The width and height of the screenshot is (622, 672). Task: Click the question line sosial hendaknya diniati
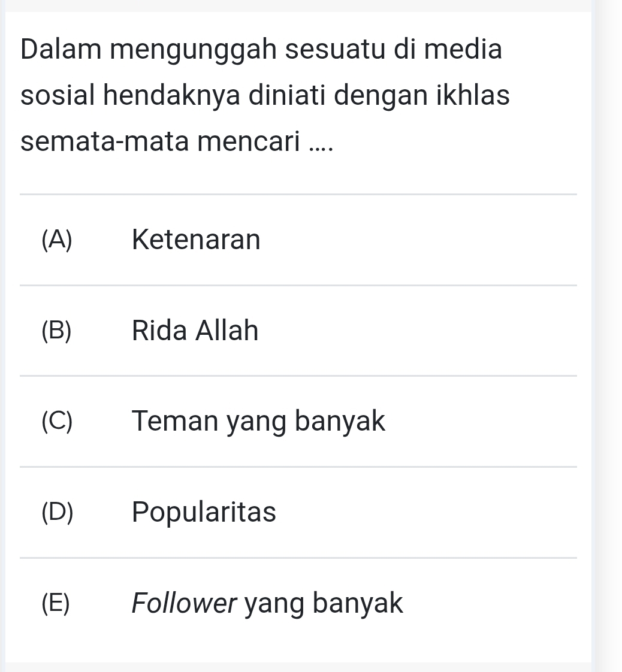[265, 96]
